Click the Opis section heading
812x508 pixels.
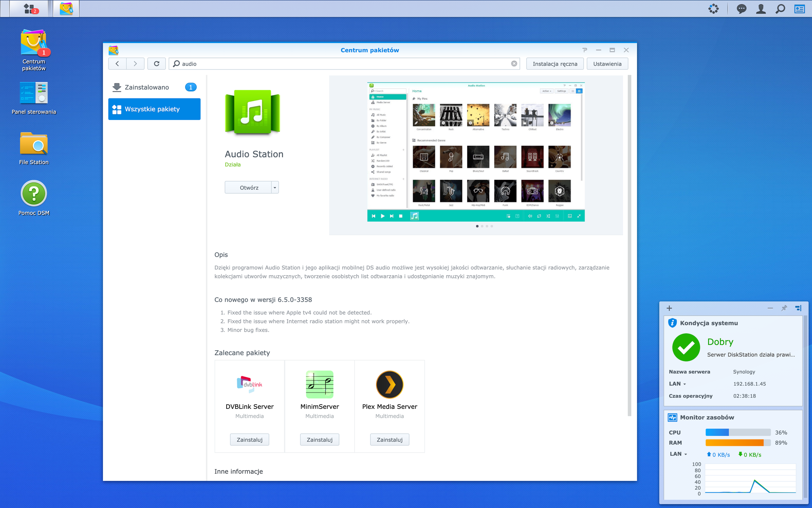[221, 255]
